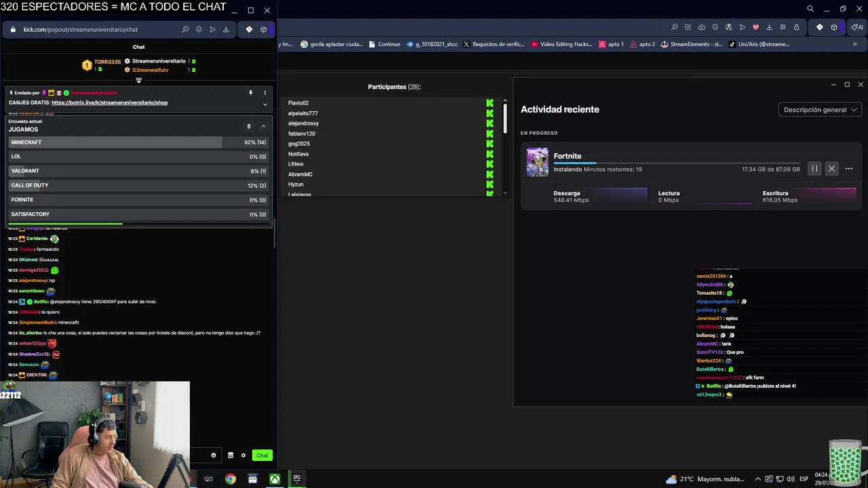Open chat settings gear icon
The height and width of the screenshot is (488, 868).
click(x=243, y=455)
